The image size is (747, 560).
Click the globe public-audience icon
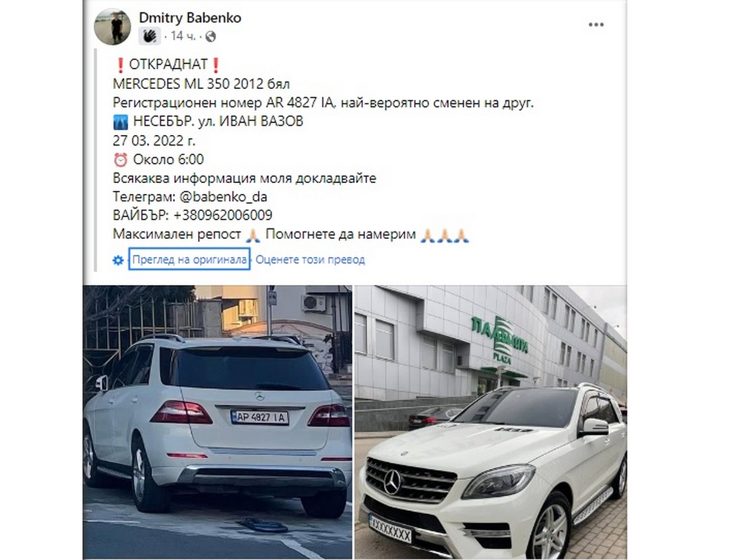pyautogui.click(x=210, y=37)
